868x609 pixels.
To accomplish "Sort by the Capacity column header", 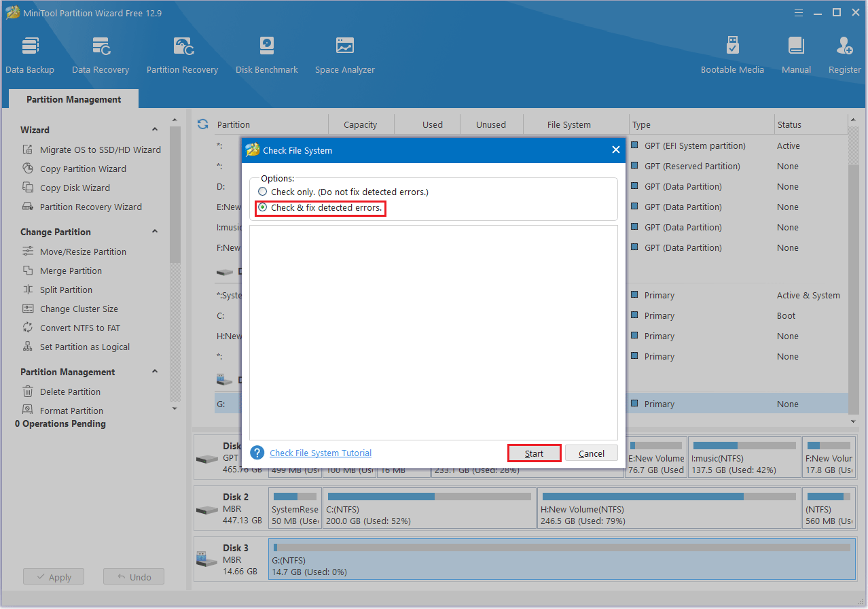I will (361, 124).
